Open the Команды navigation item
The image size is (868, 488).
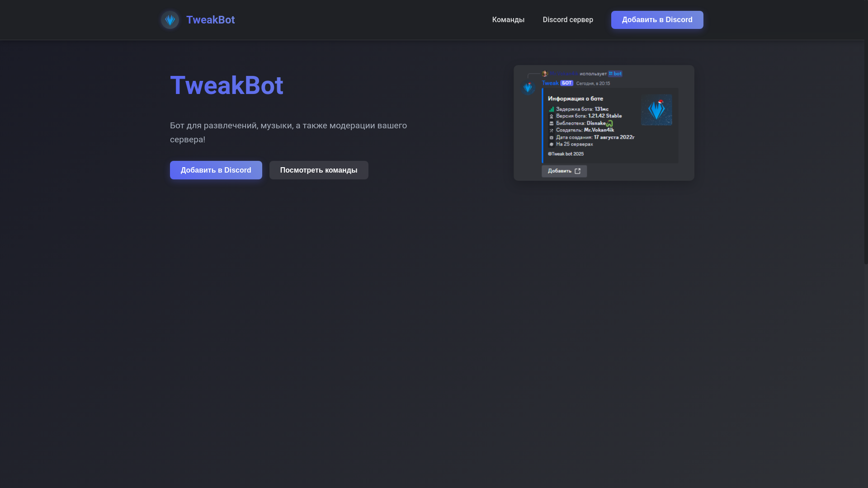pyautogui.click(x=508, y=20)
